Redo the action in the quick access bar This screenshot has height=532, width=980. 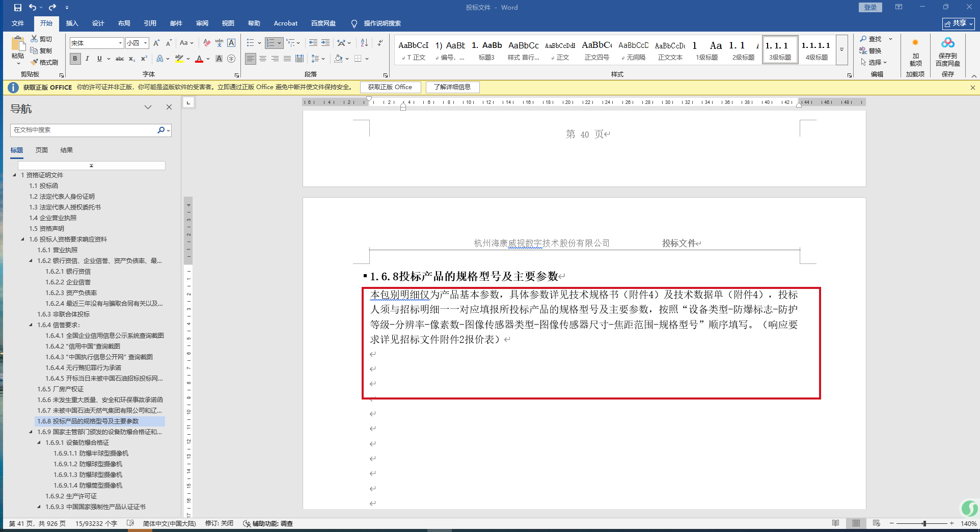click(52, 8)
